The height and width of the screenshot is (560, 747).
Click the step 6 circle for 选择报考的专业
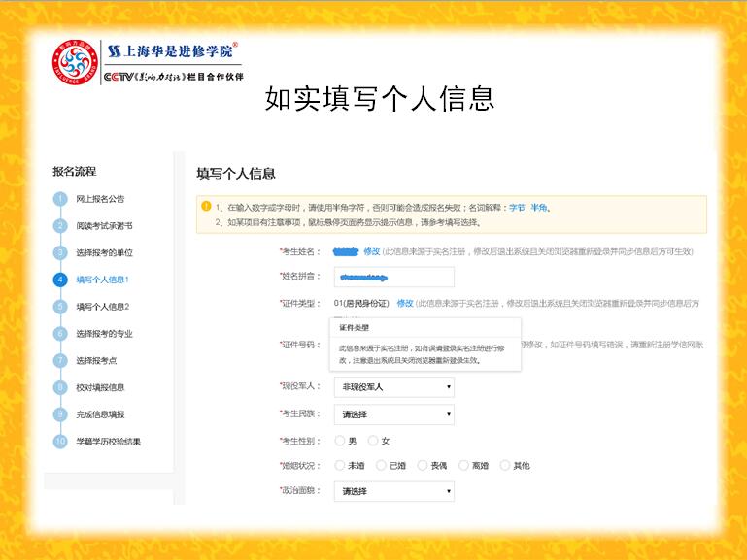point(60,334)
